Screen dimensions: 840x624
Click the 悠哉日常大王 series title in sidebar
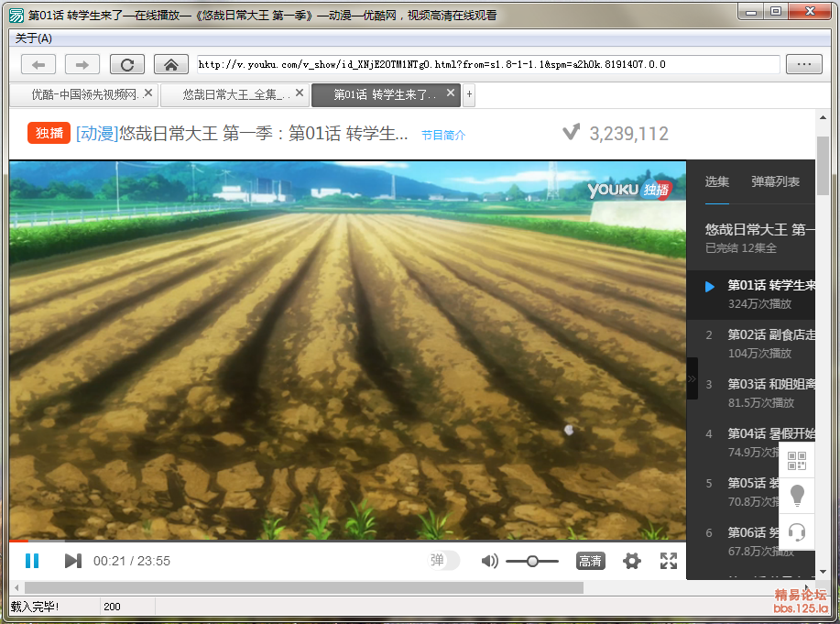pyautogui.click(x=760, y=230)
